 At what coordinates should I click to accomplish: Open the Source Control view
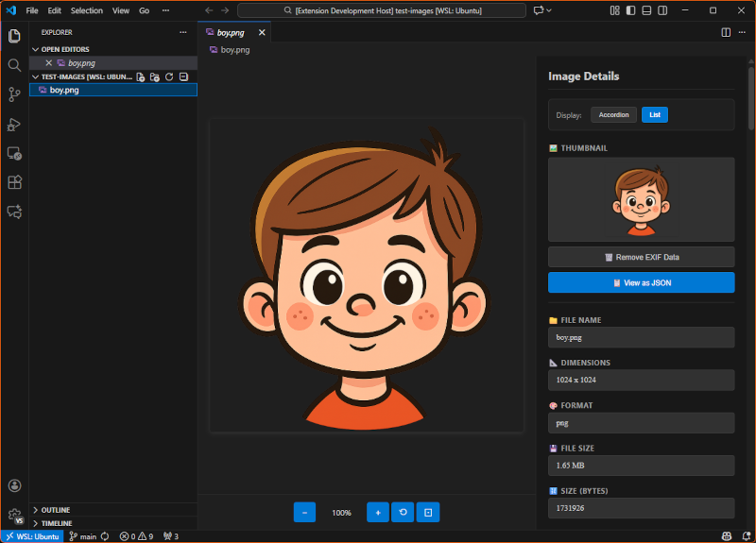coord(14,94)
